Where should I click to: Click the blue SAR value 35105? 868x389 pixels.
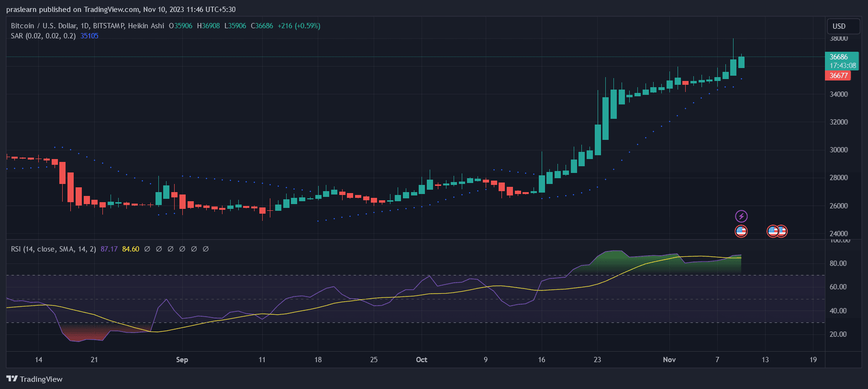pos(89,36)
